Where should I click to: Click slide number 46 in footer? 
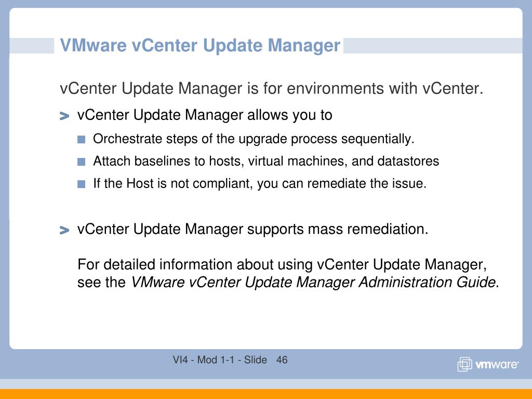point(282,360)
